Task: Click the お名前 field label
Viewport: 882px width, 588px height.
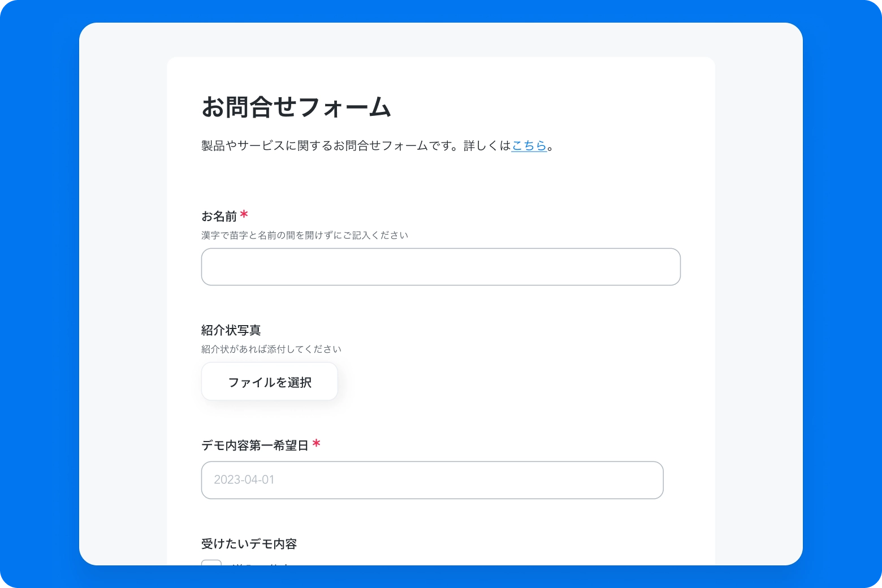Action: (219, 217)
